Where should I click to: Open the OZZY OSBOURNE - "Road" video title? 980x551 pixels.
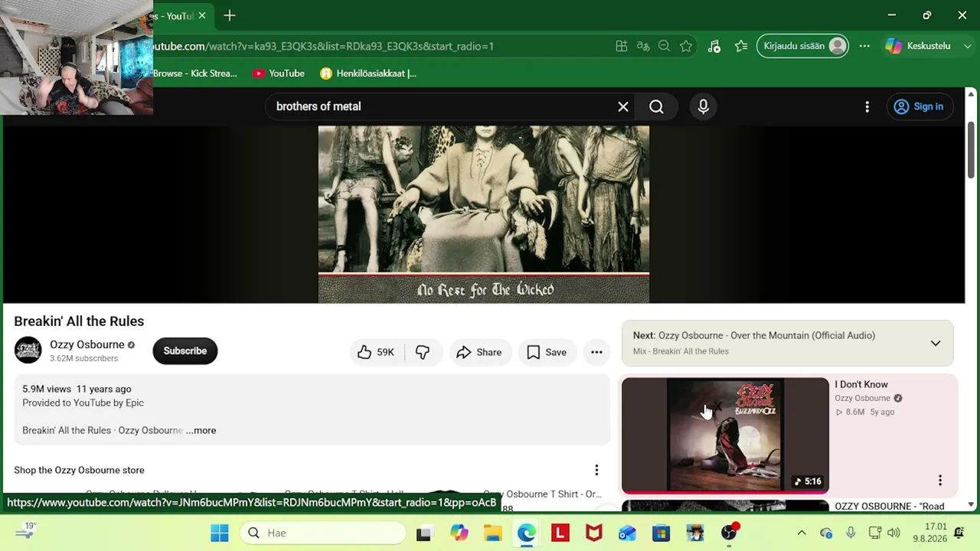[x=890, y=507]
